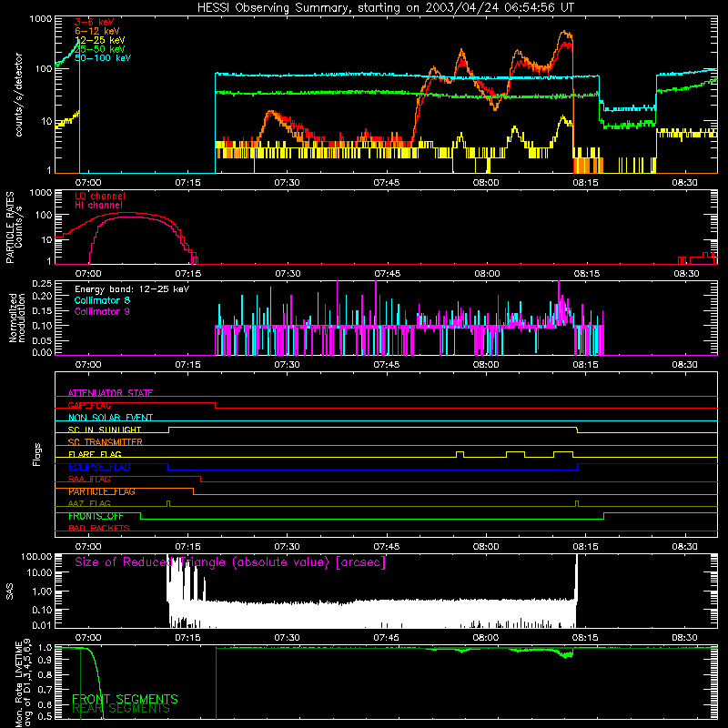This screenshot has width=728, height=728.
Task: Select the 3-6 keV legend entry
Action: 95,22
